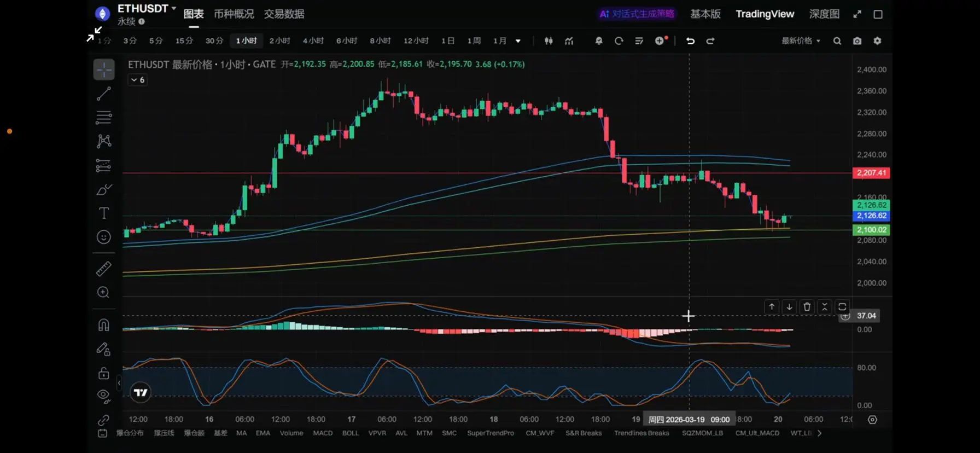Screen dimensions: 980x453
Task: Open chart settings gear icon
Action: click(x=878, y=41)
